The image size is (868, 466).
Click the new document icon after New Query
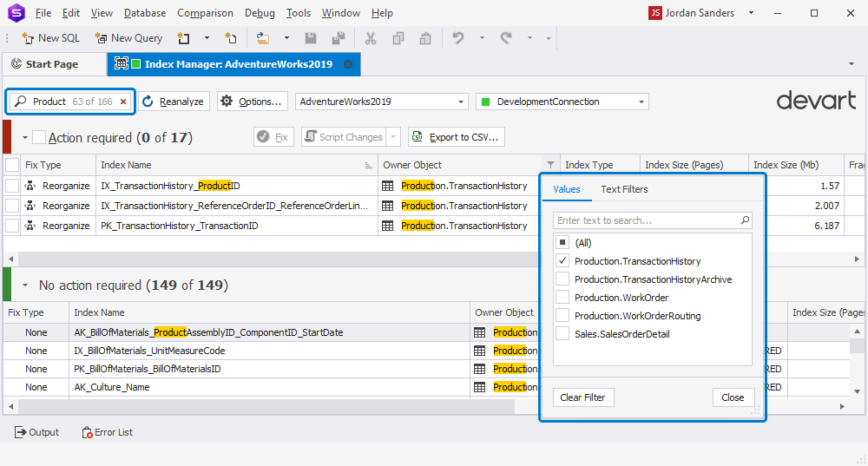coord(183,38)
